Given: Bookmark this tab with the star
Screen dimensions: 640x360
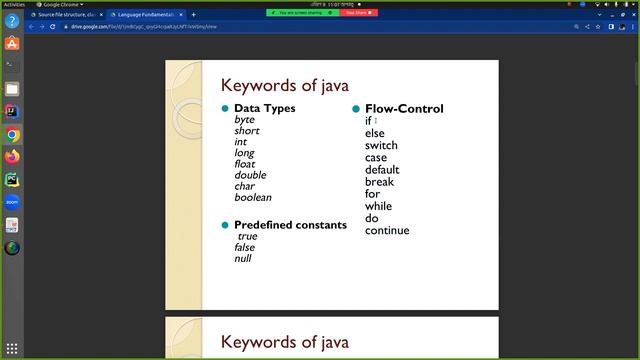Looking at the screenshot, I should tap(598, 27).
